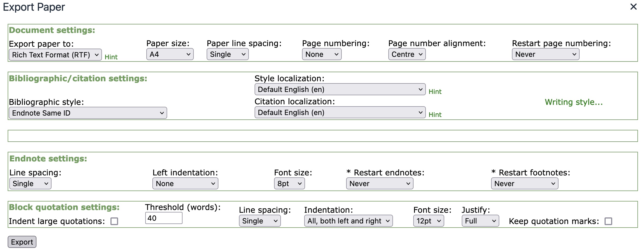644x252 pixels.
Task: Open the Style localization dropdown
Action: pyautogui.click(x=340, y=89)
